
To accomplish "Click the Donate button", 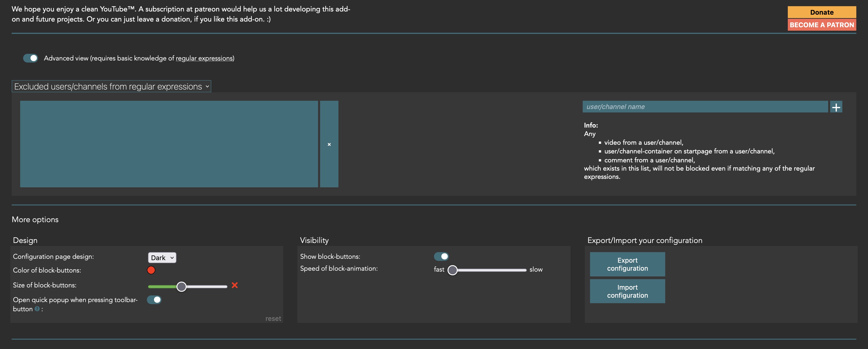I will [821, 12].
